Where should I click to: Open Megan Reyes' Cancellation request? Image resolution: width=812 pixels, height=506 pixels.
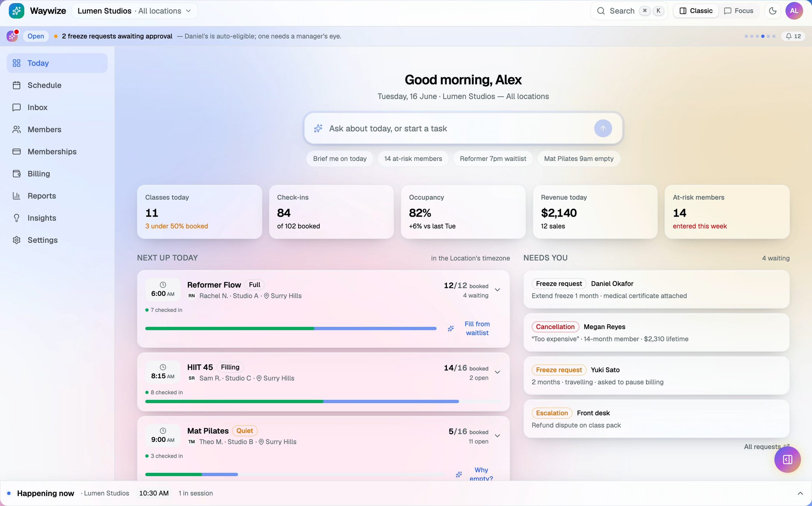pos(656,332)
